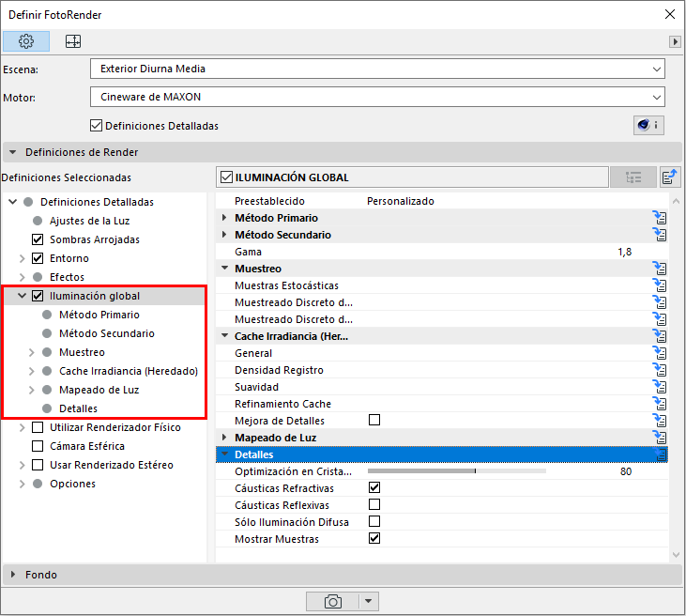686x616 pixels.
Task: Enable Cámara Esférica
Action: 38,446
